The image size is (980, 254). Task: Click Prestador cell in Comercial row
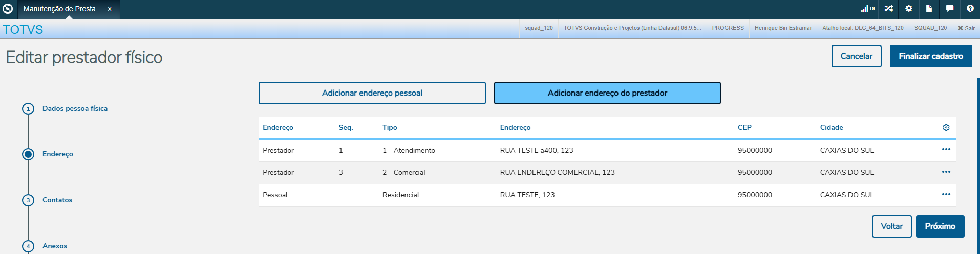click(x=278, y=172)
